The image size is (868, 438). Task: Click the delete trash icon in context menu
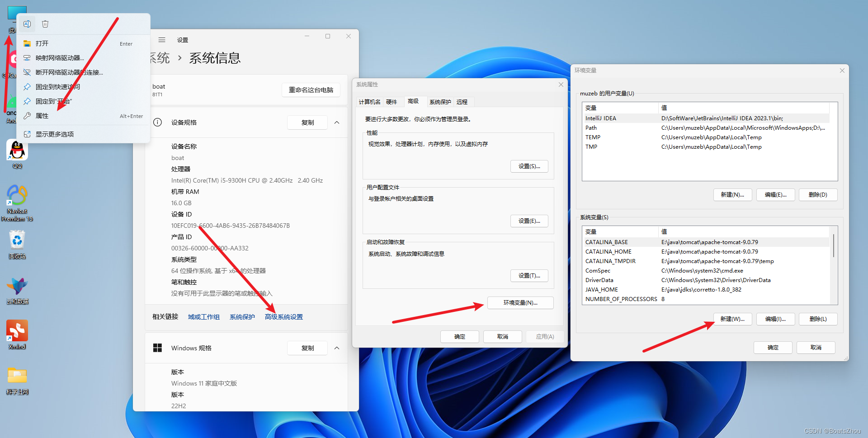[45, 24]
